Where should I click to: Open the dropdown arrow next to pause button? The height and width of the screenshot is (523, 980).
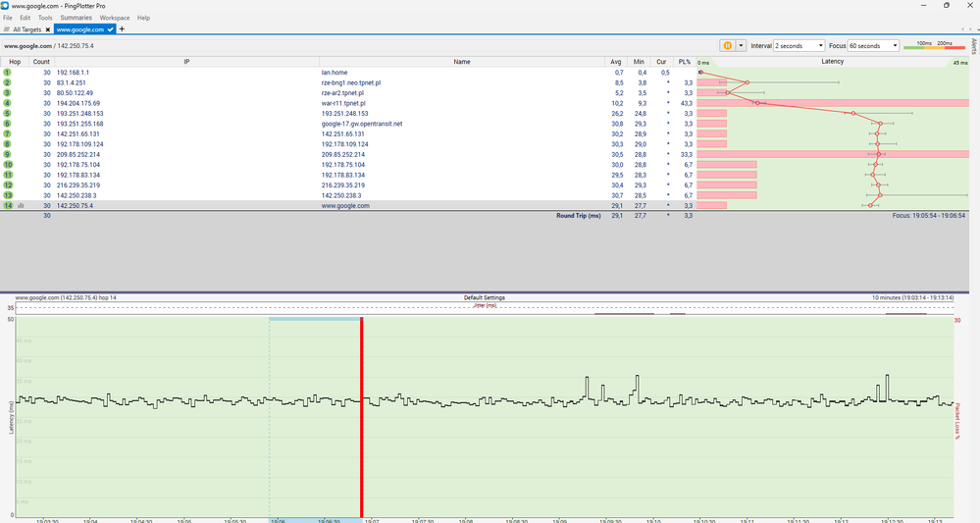741,45
